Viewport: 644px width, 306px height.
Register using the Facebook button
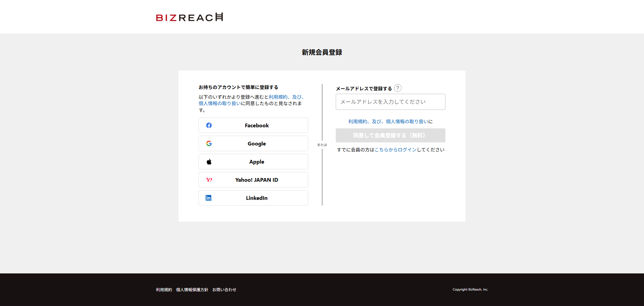click(x=253, y=125)
